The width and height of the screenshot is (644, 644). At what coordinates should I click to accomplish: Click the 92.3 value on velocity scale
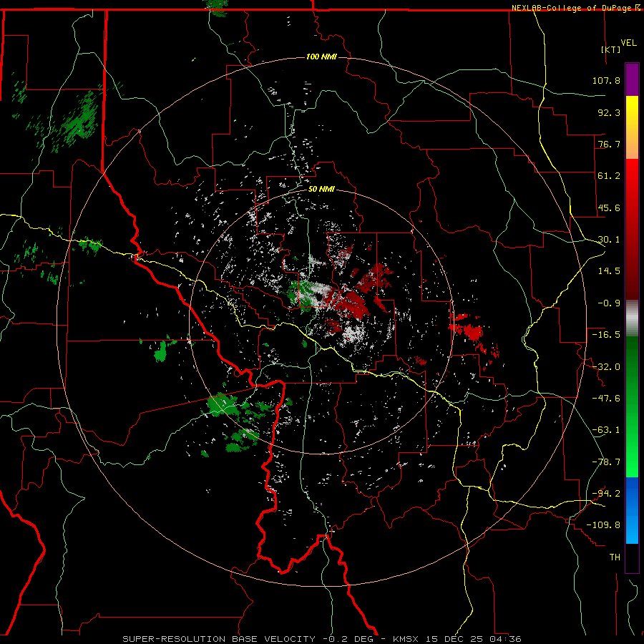[x=609, y=112]
